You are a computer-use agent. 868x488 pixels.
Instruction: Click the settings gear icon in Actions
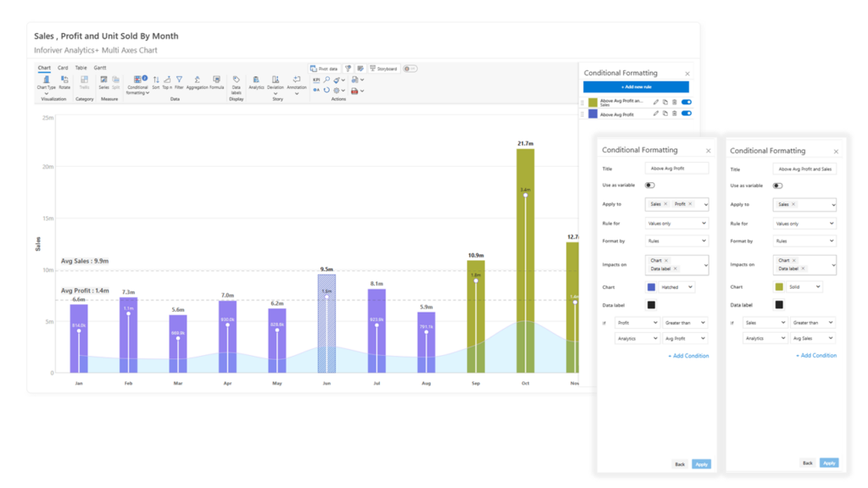[x=336, y=90]
